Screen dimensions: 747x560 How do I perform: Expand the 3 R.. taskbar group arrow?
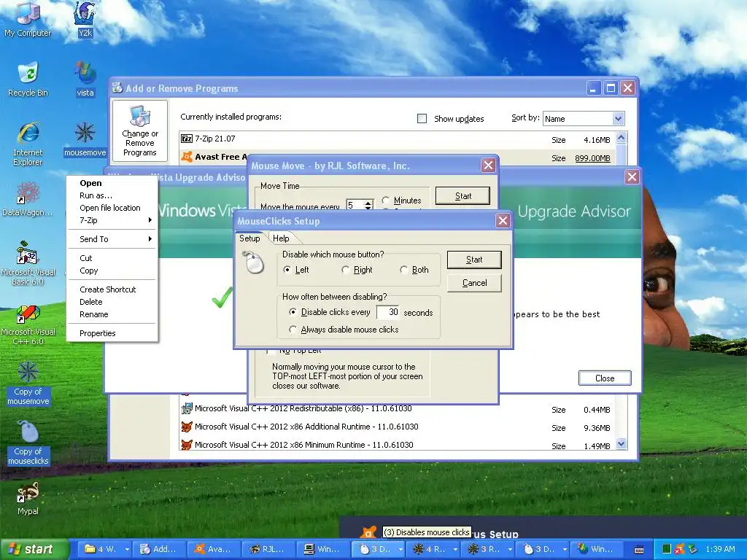[x=510, y=550]
